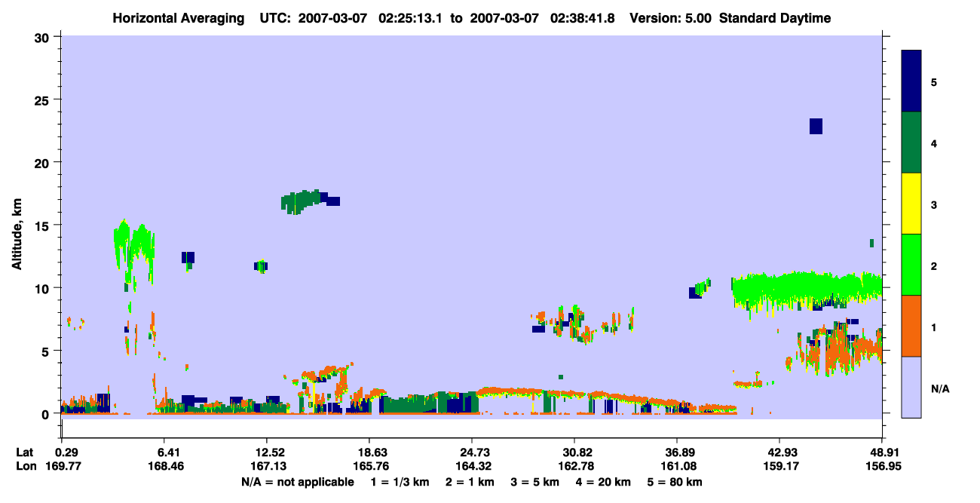Click the lavender N/A colorbar segment

(911, 387)
